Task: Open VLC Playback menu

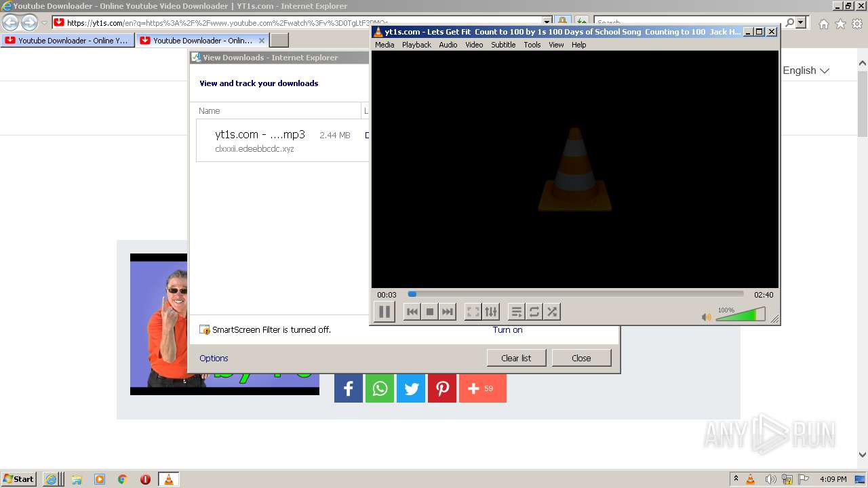Action: coord(416,45)
